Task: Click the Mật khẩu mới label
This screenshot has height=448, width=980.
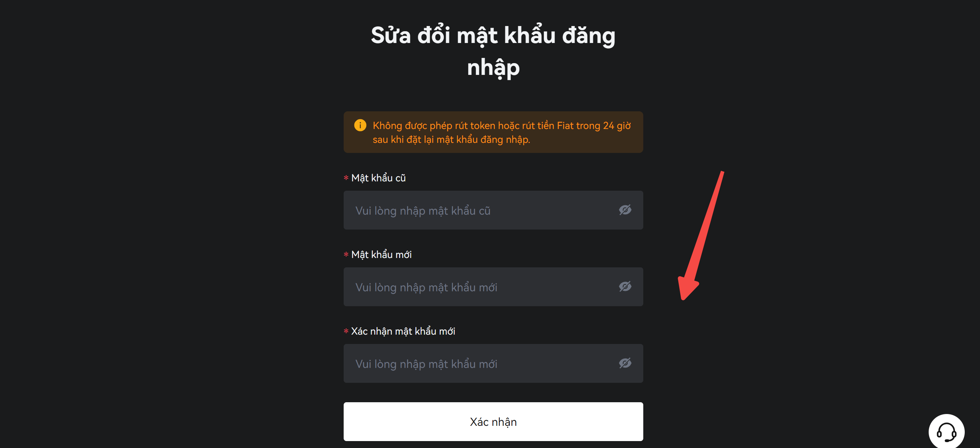Action: (x=381, y=255)
